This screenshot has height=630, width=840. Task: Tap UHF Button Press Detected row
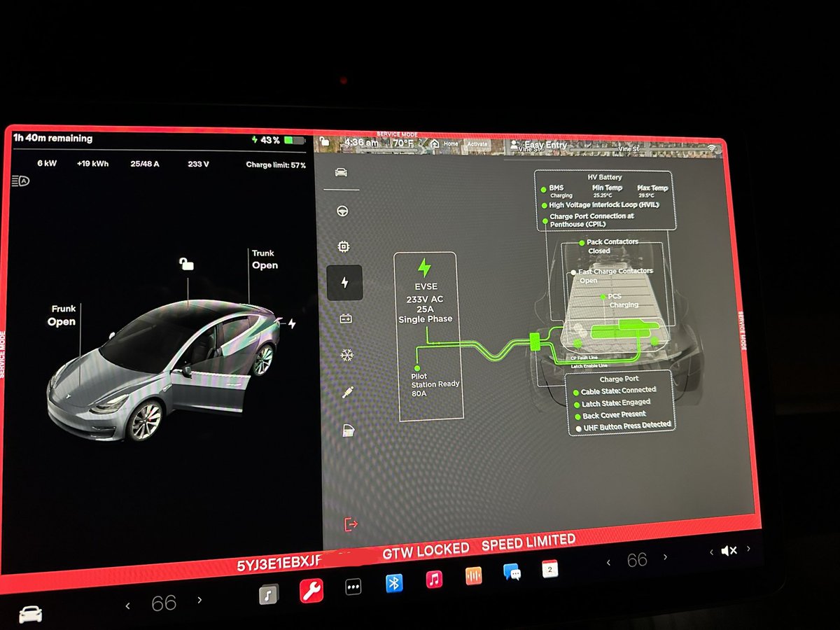[623, 426]
